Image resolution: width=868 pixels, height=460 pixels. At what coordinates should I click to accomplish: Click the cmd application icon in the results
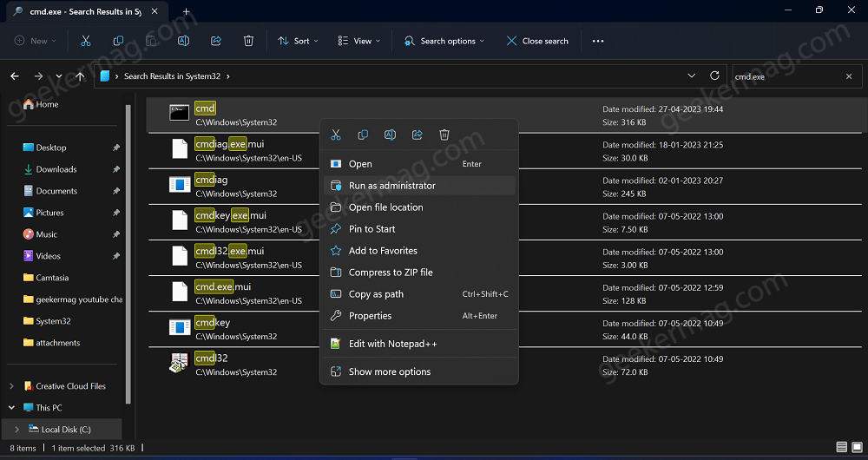point(180,113)
